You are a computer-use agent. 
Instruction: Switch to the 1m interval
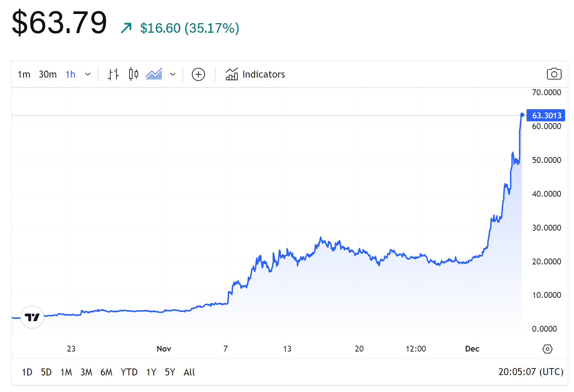(24, 74)
